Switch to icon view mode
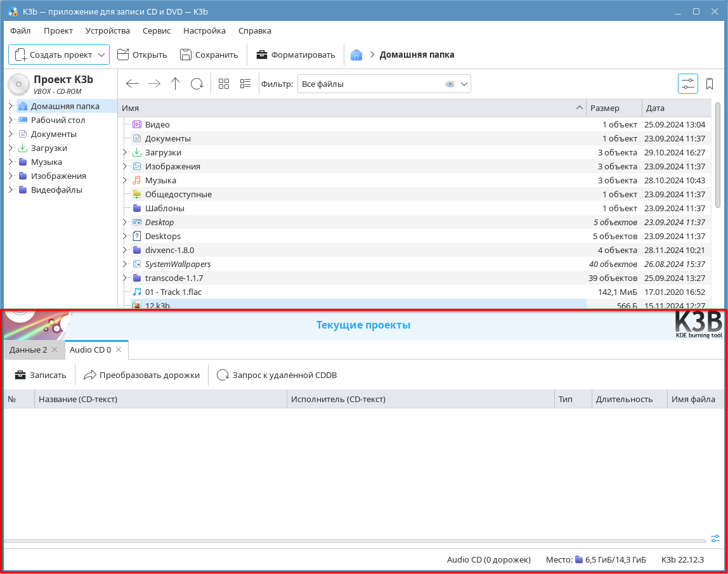The width and height of the screenshot is (728, 574). [x=224, y=84]
